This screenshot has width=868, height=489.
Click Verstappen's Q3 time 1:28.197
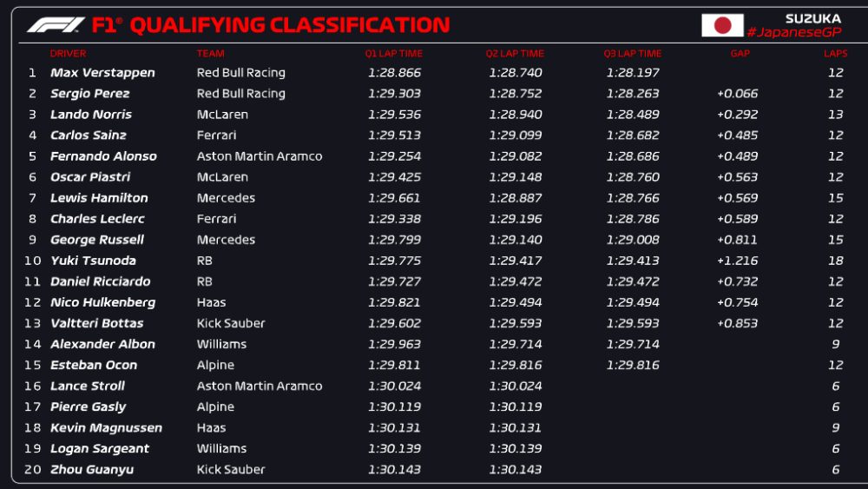633,73
